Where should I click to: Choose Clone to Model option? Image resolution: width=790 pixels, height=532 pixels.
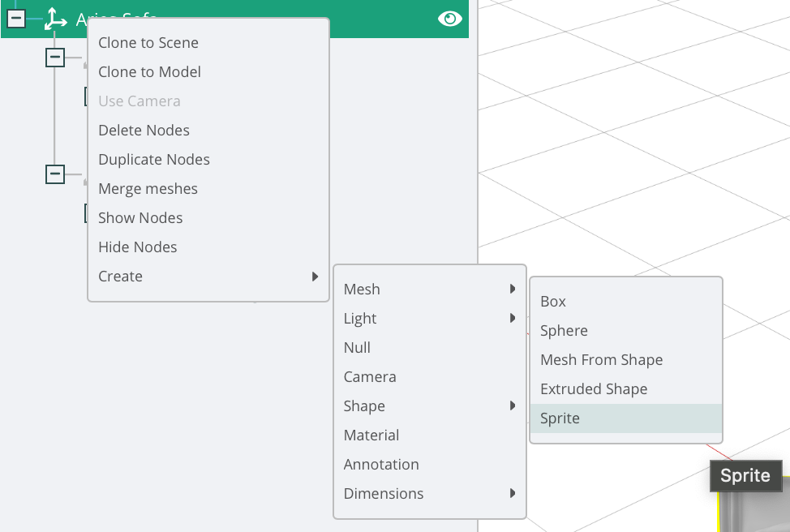pyautogui.click(x=149, y=72)
